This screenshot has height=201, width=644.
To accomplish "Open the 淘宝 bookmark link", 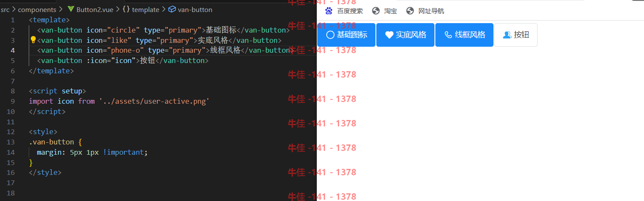I will tap(390, 11).
